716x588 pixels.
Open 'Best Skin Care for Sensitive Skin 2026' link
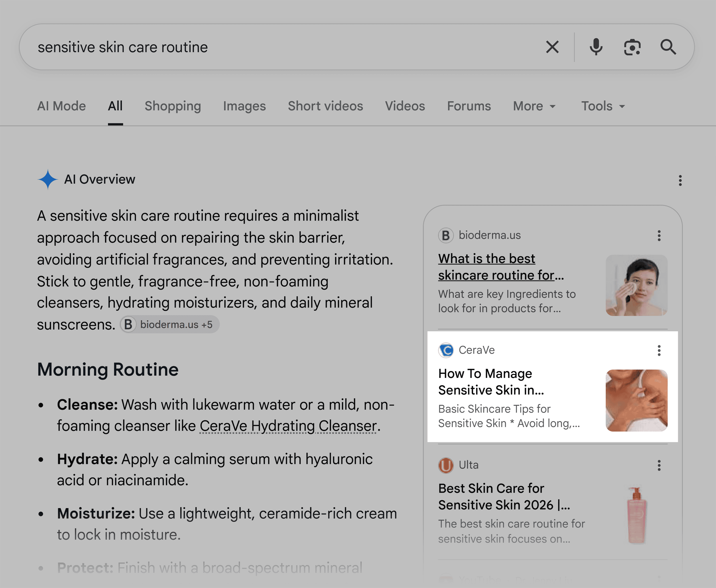pos(504,497)
